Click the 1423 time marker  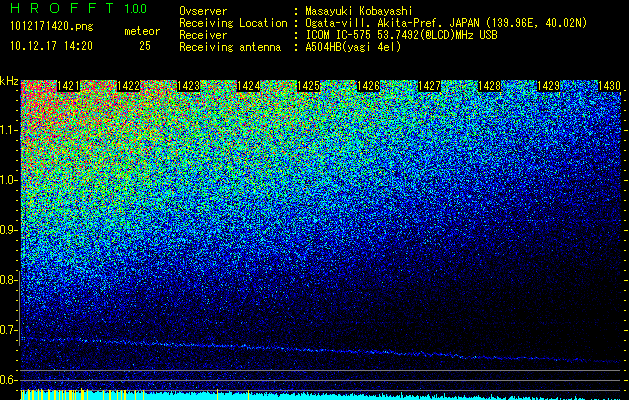[189, 86]
